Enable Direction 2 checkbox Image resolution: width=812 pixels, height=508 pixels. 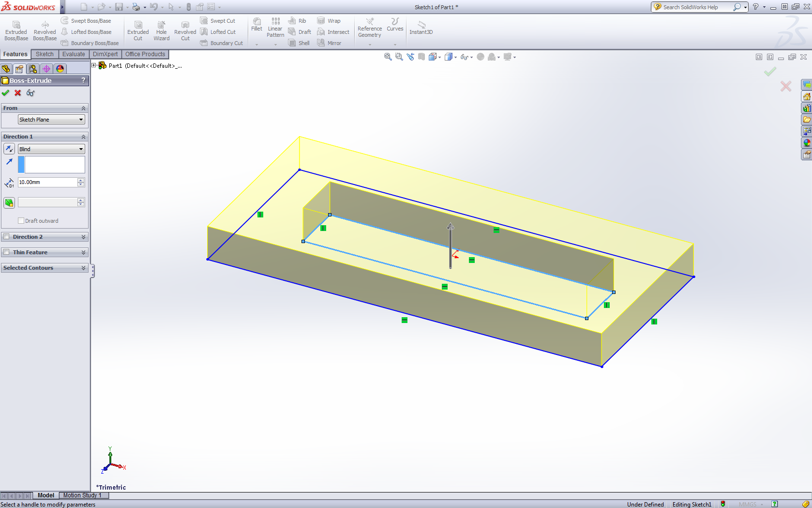click(x=7, y=237)
